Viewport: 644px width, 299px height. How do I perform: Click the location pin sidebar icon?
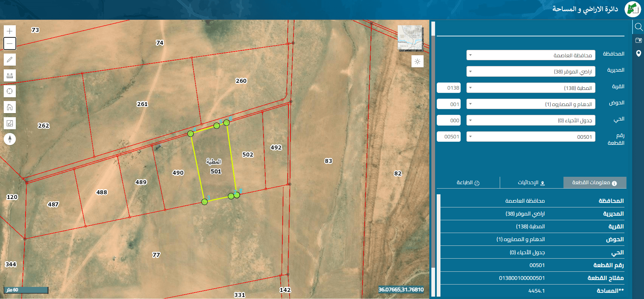(639, 54)
